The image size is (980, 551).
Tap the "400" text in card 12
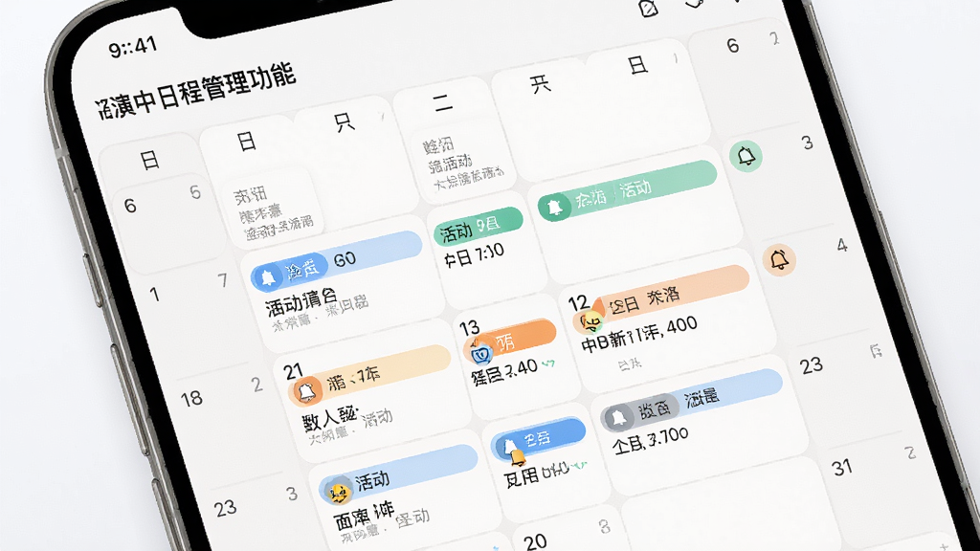680,326
